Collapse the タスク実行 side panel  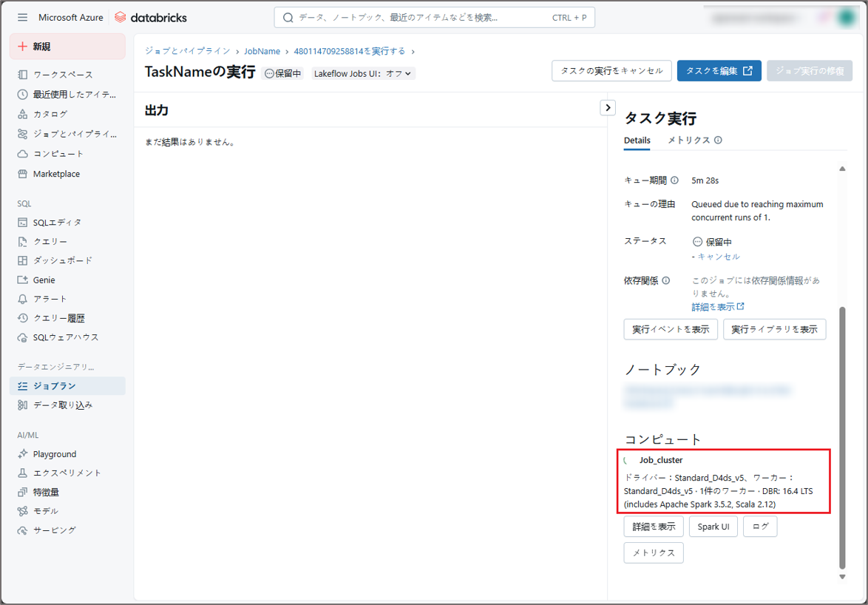coord(608,108)
